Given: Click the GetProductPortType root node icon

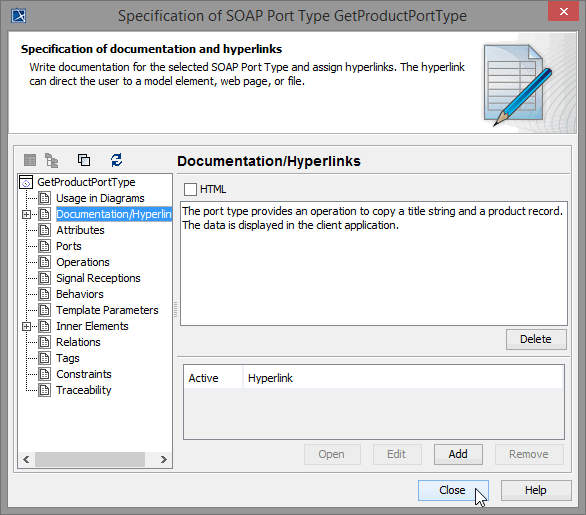Looking at the screenshot, I should 26,182.
